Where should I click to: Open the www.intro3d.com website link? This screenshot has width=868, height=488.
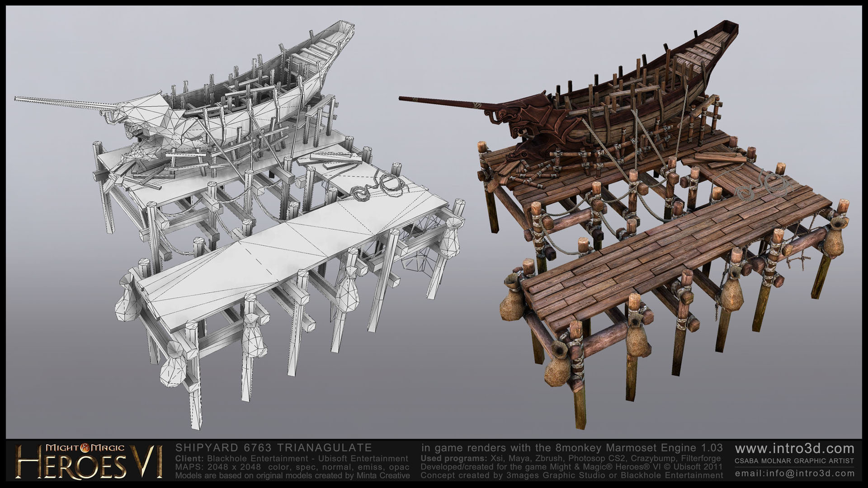pos(795,449)
